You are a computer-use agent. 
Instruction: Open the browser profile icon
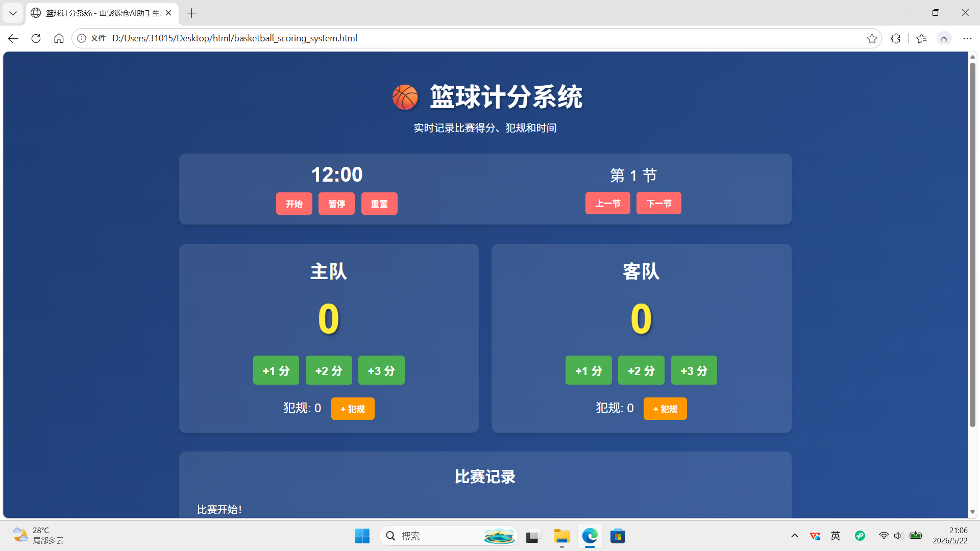tap(944, 38)
